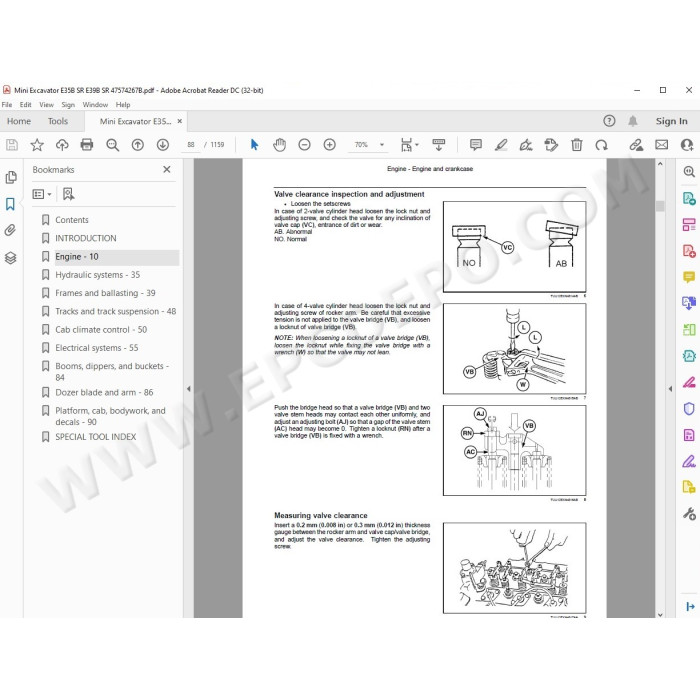Open the Sign/draw pen tool
Image resolution: width=700 pixels, height=700 pixels.
click(526, 145)
